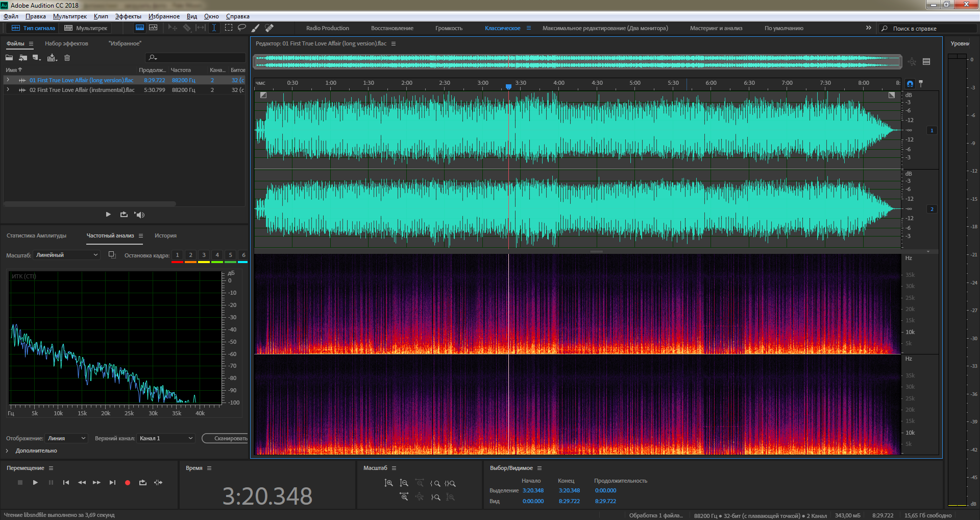980x520 pixels.
Task: Toggle channel 1 enable button
Action: pyautogui.click(x=932, y=130)
